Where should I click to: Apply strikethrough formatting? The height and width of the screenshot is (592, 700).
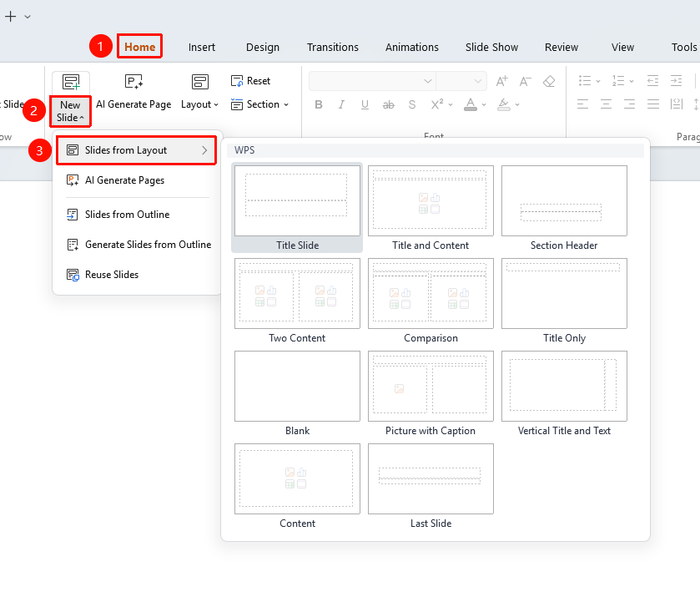[x=389, y=104]
